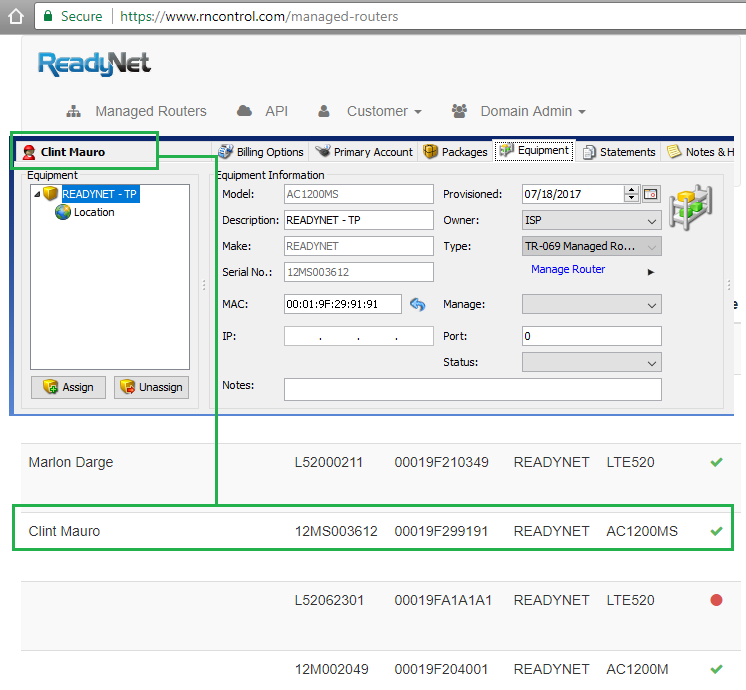The image size is (746, 690).
Task: Click the Manage Router link
Action: coord(568,269)
